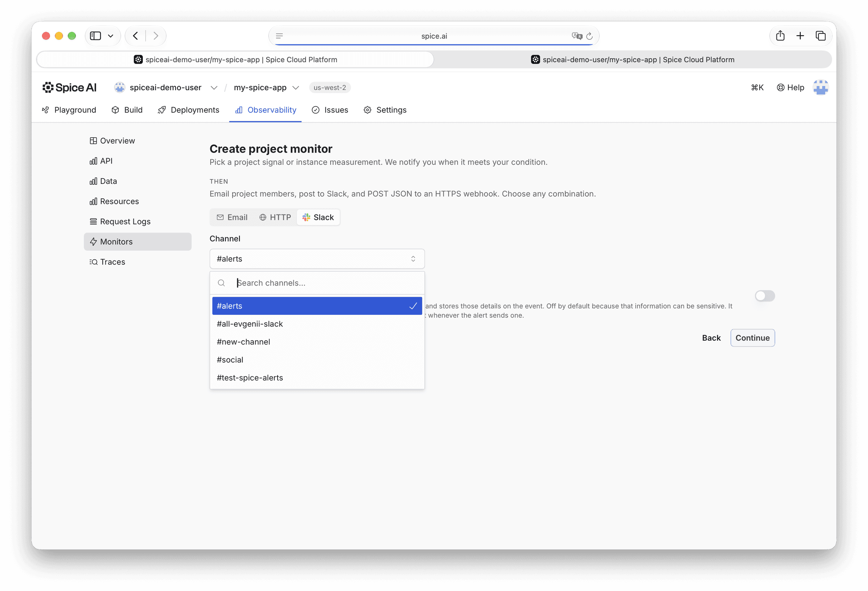Open the Build tab
868x591 pixels.
click(x=127, y=110)
